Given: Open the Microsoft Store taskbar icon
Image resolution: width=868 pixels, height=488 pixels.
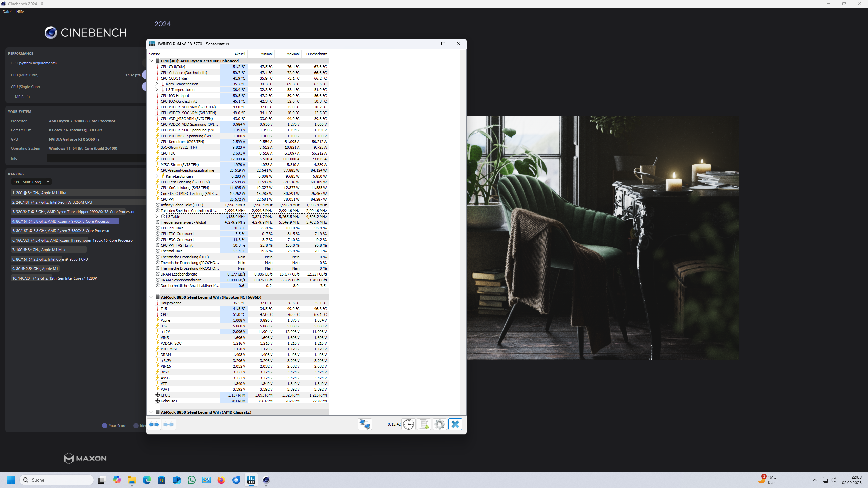Looking at the screenshot, I should click(x=162, y=480).
